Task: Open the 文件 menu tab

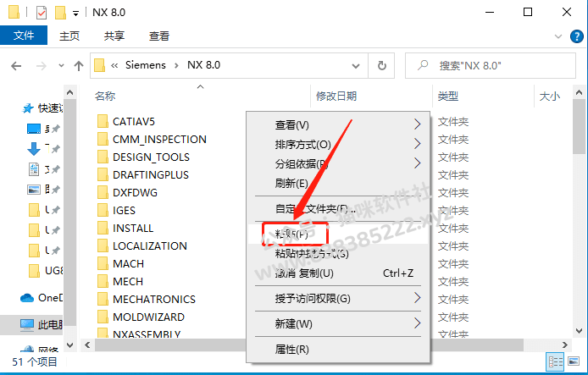Action: (24, 36)
